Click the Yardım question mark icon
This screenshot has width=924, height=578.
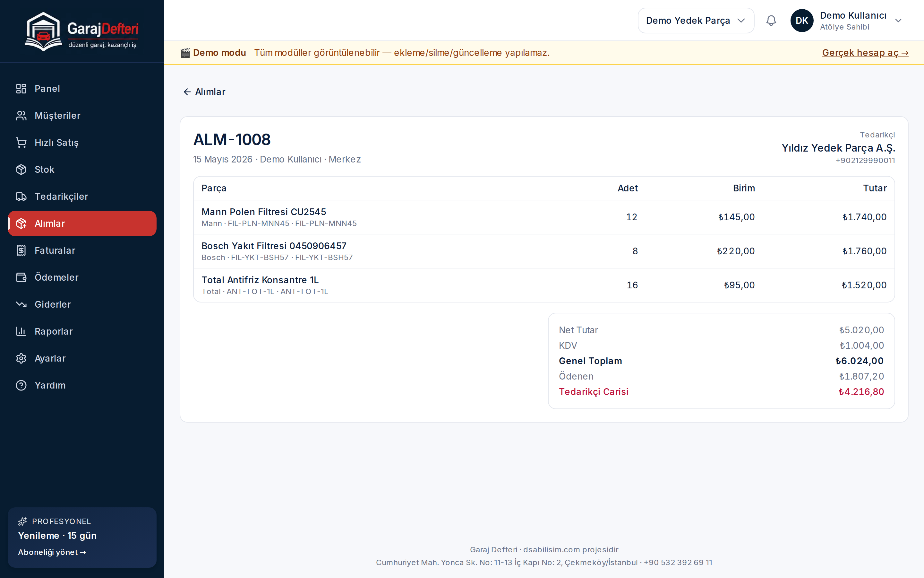[x=21, y=385]
